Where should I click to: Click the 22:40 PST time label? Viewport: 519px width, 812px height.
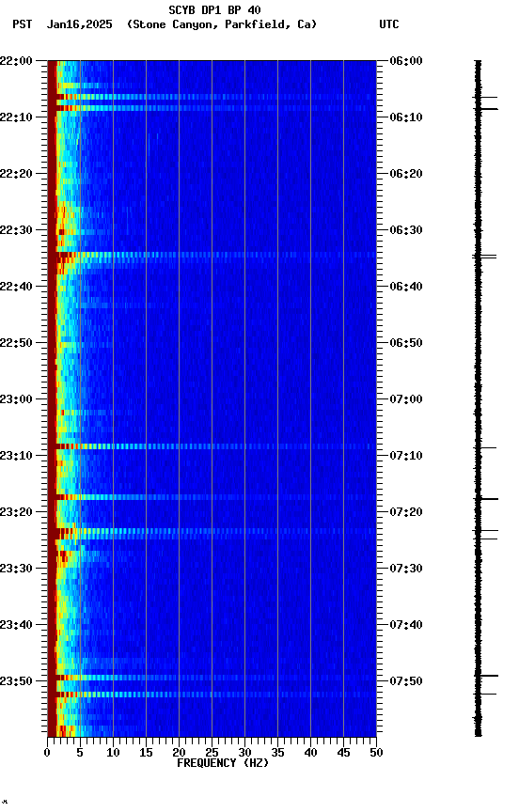tap(16, 287)
